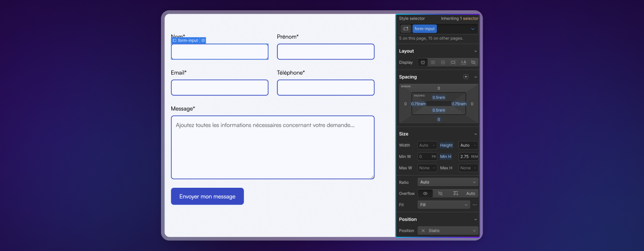Edit the bottom padding 0.5rem value
This screenshot has height=251, width=644.
click(x=438, y=110)
